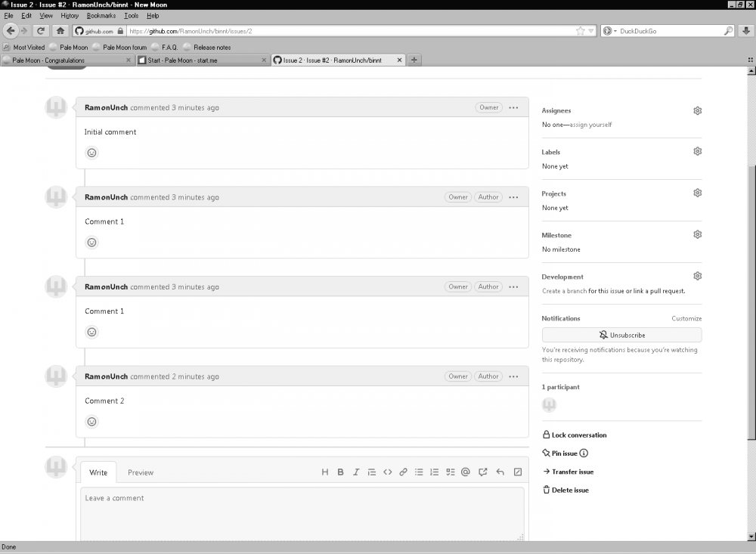The image size is (756, 554).
Task: Insert a heading in the comment editor
Action: click(x=325, y=472)
